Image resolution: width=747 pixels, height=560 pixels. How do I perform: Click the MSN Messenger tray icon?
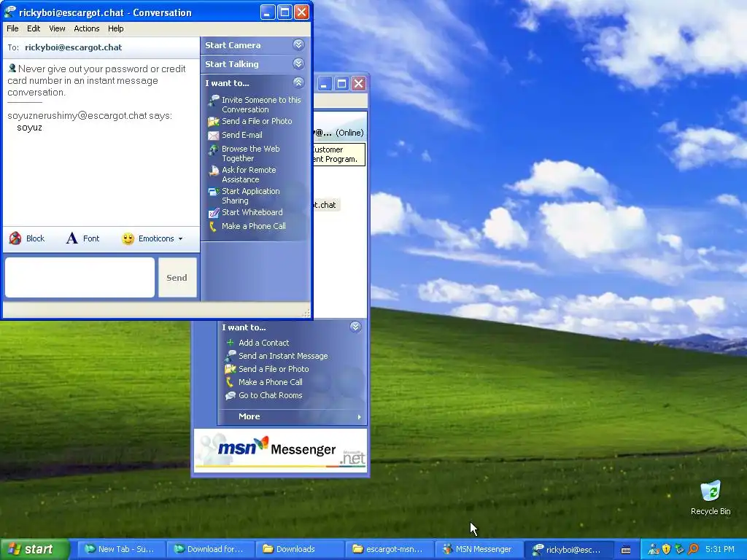tap(653, 549)
